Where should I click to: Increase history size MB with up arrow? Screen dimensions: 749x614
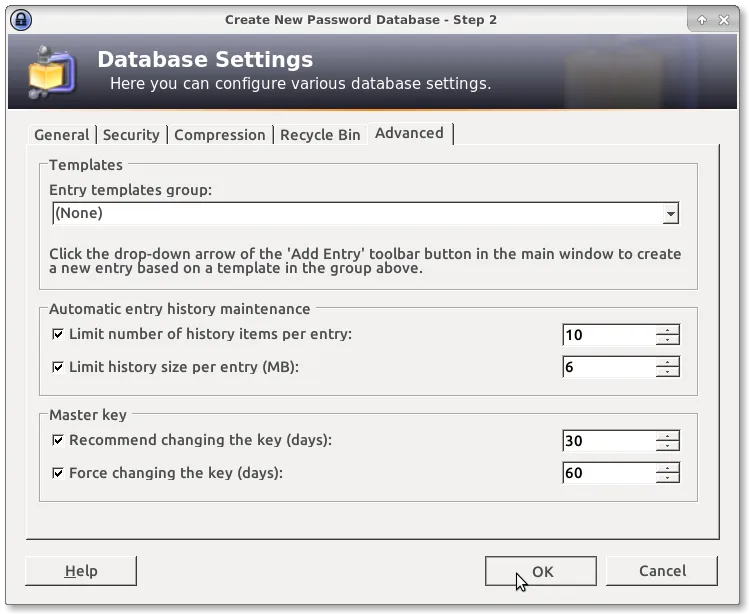click(x=667, y=361)
